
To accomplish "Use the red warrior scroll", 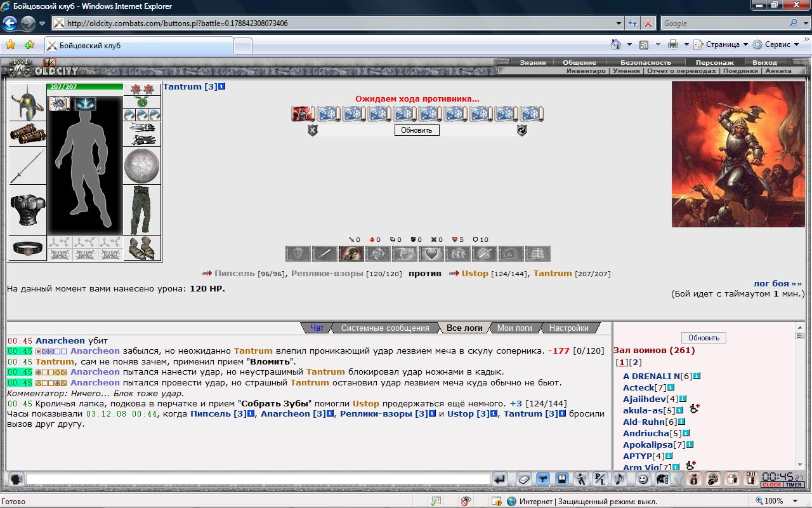I will pos(303,114).
